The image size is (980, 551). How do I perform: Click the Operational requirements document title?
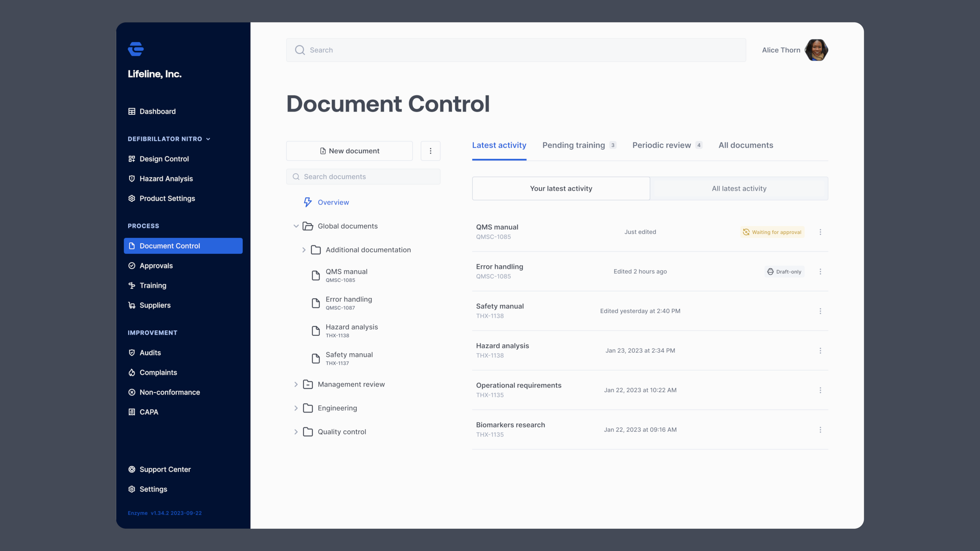point(519,385)
